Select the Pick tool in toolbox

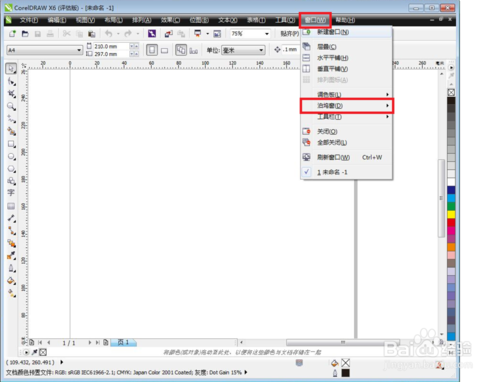pyautogui.click(x=11, y=69)
